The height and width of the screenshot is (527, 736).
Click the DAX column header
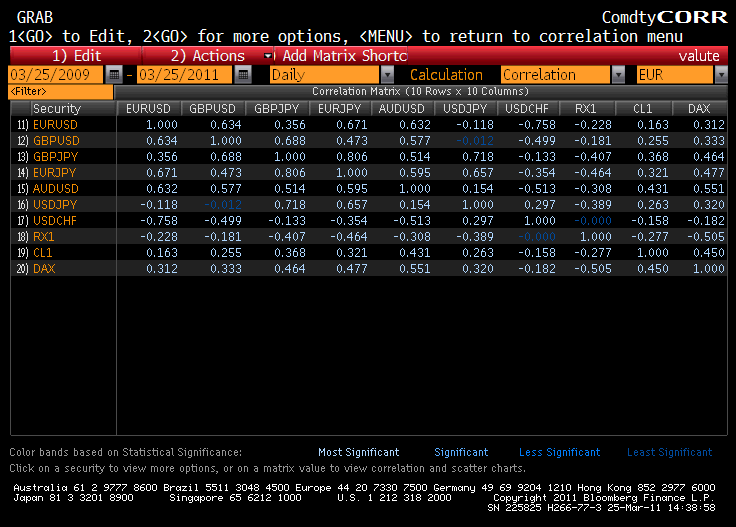(699, 108)
